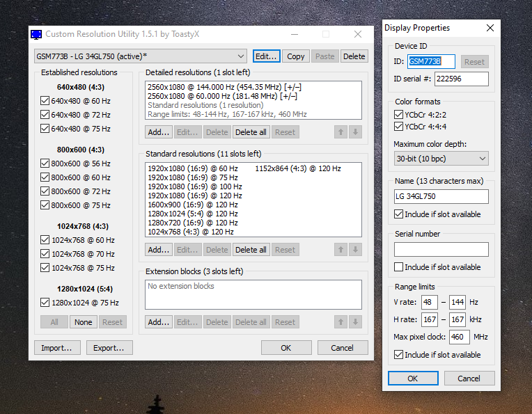Viewport: 532px width, 414px height.
Task: Delete all standard resolutions
Action: 251,250
